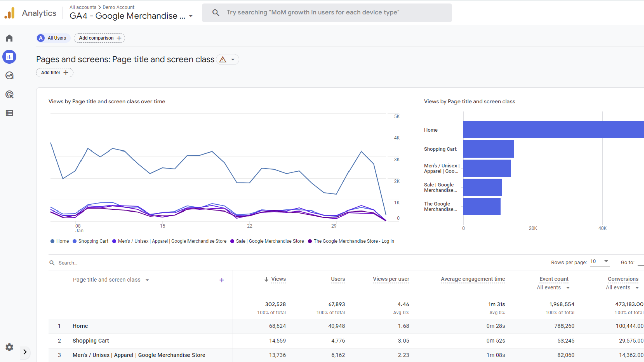The height and width of the screenshot is (362, 644).
Task: Click the Home views value 68,624
Action: pos(277,326)
